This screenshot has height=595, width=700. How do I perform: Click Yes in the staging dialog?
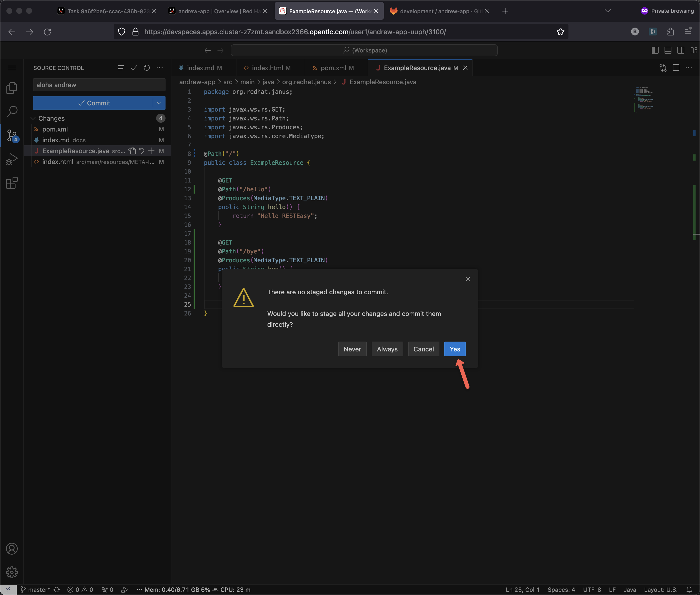pyautogui.click(x=454, y=349)
